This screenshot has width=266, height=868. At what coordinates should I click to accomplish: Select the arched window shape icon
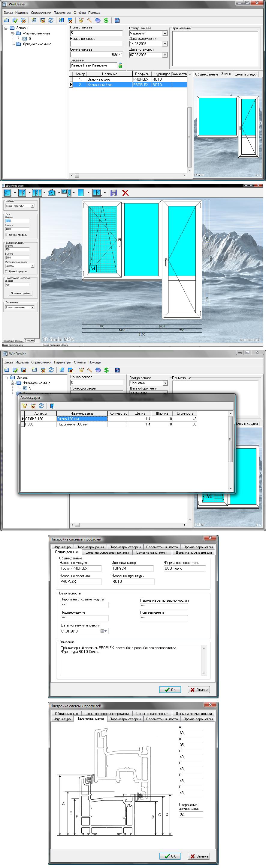click(52, 193)
